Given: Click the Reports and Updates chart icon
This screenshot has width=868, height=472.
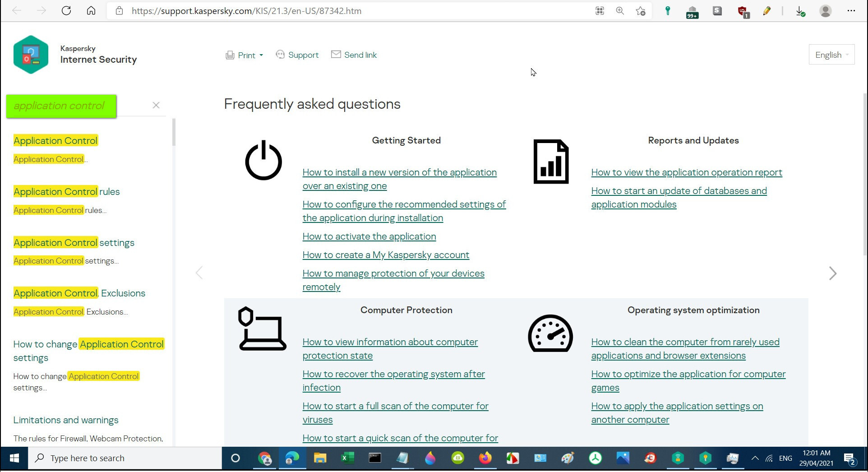Looking at the screenshot, I should (551, 162).
